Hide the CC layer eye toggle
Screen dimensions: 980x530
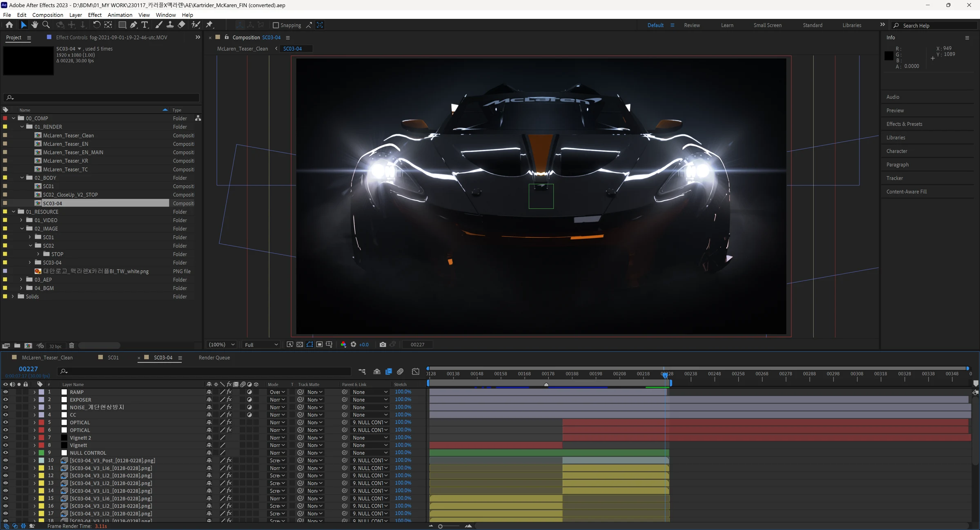5,415
